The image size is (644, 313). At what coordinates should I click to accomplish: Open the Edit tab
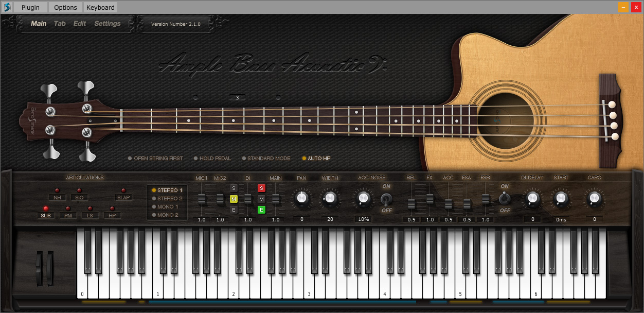point(80,24)
